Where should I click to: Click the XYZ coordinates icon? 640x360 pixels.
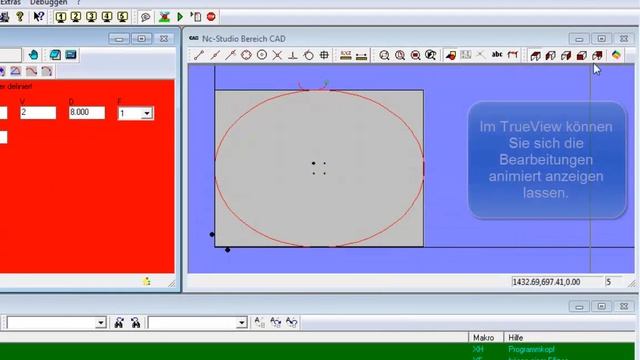[x=346, y=55]
